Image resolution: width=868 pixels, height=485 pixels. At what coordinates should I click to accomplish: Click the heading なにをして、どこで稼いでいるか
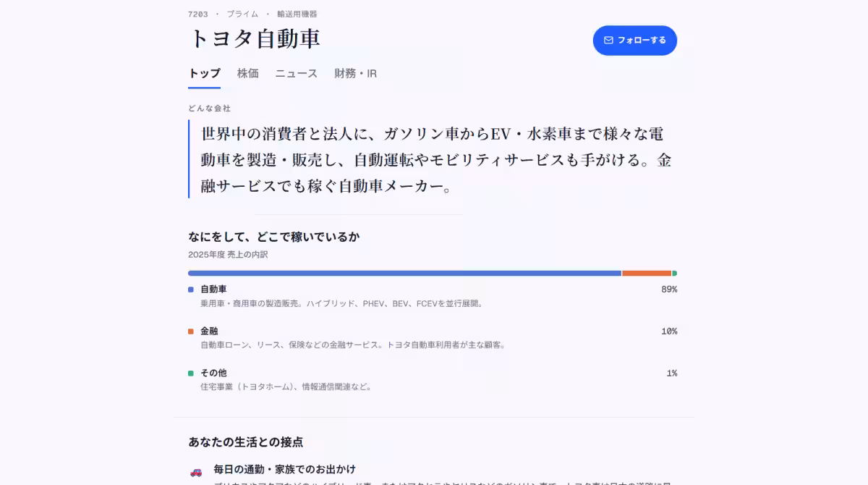(274, 237)
